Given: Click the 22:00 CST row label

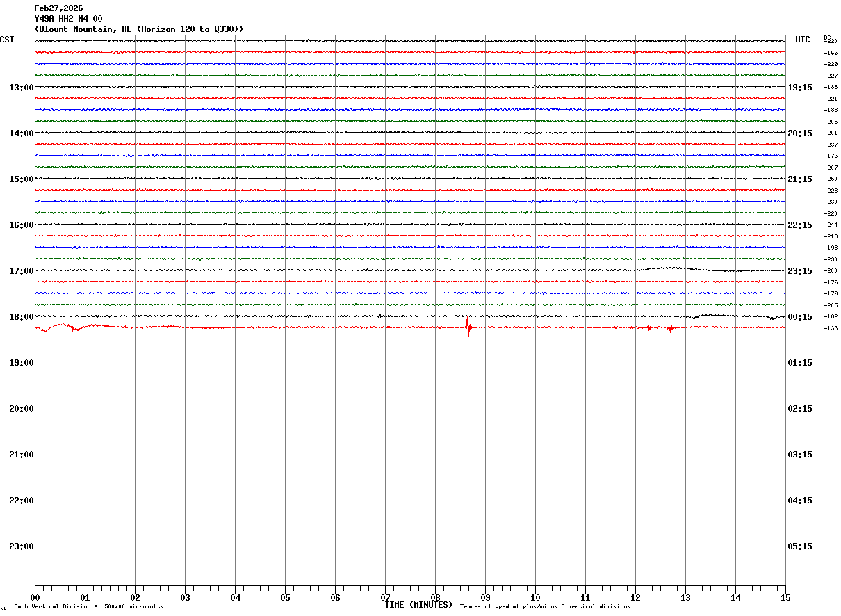Looking at the screenshot, I should [x=22, y=500].
